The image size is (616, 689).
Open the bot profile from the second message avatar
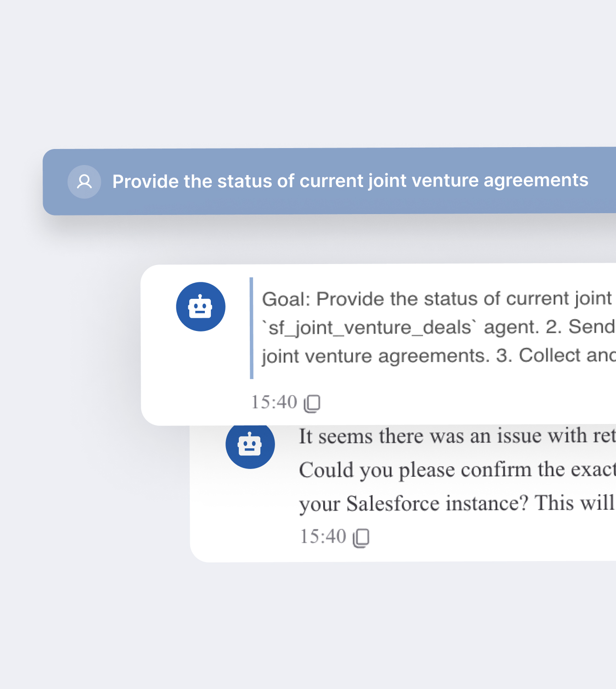(250, 444)
